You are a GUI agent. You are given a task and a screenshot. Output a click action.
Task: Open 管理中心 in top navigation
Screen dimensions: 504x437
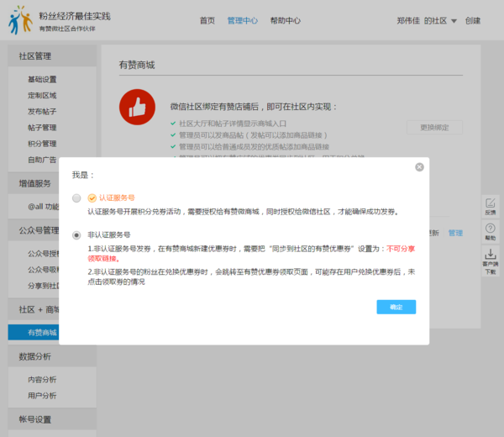[x=243, y=20]
